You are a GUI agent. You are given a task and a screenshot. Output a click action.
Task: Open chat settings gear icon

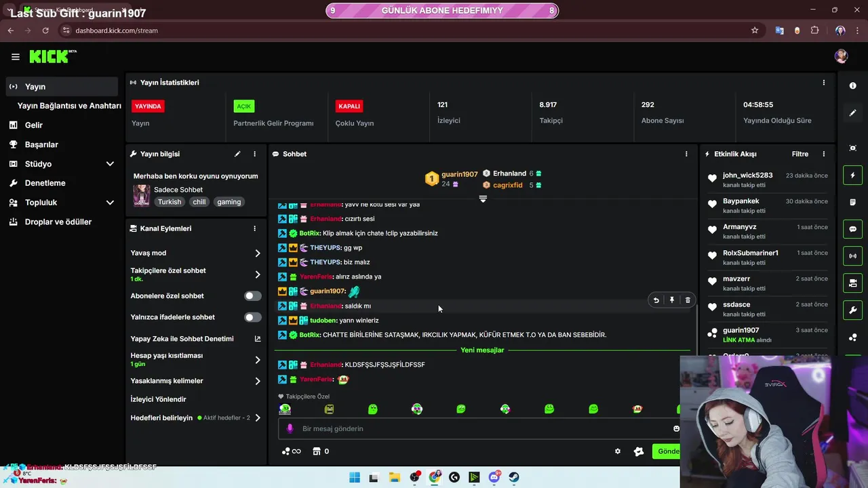618,451
